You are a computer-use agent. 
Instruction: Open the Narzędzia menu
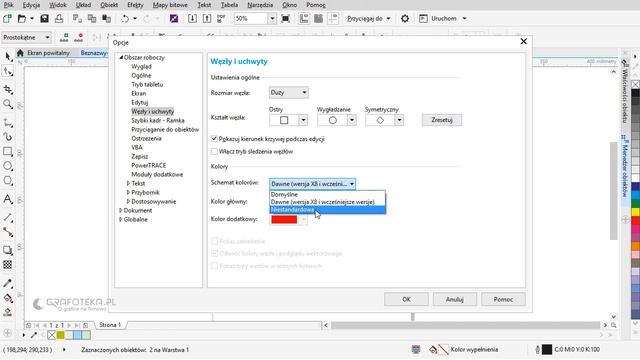pos(260,5)
